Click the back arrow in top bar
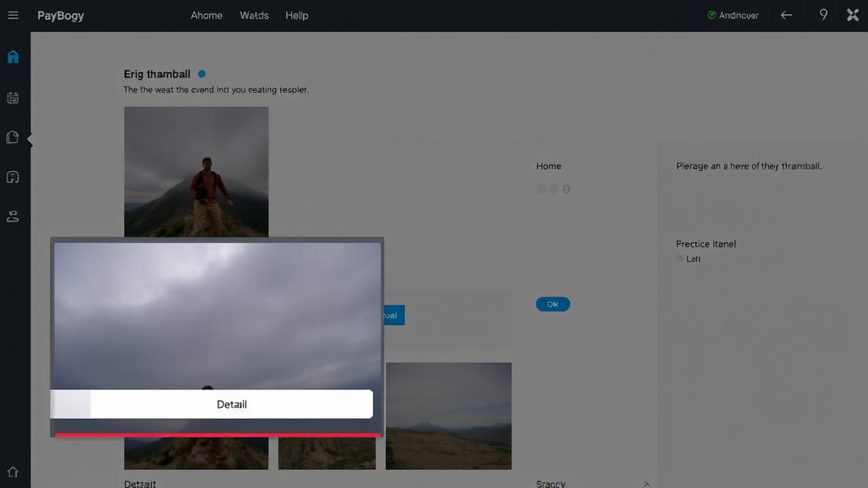This screenshot has width=868, height=488. click(x=787, y=15)
